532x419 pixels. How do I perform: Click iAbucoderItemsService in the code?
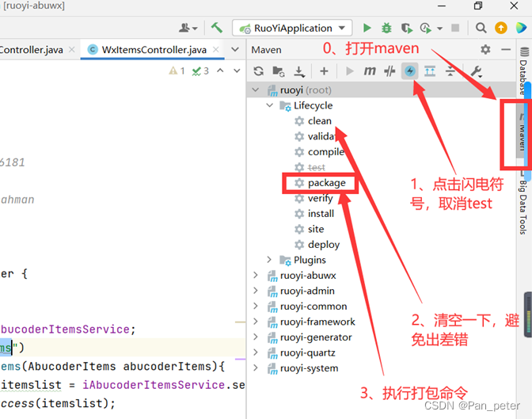[154, 385]
